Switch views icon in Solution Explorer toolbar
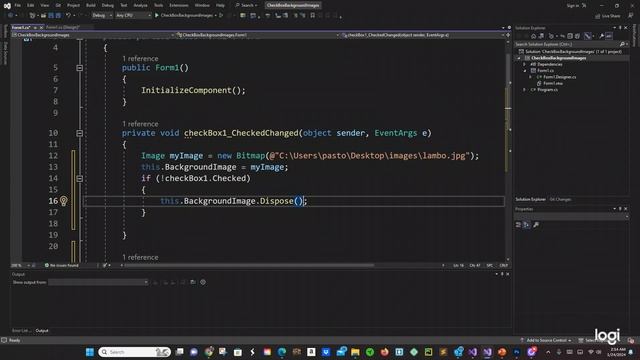 pyautogui.click(x=541, y=36)
